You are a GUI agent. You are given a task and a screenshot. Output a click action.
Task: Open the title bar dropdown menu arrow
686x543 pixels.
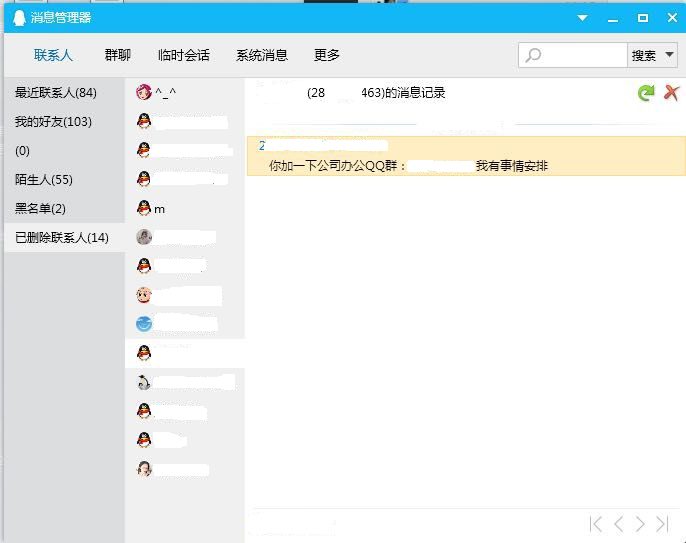click(582, 18)
